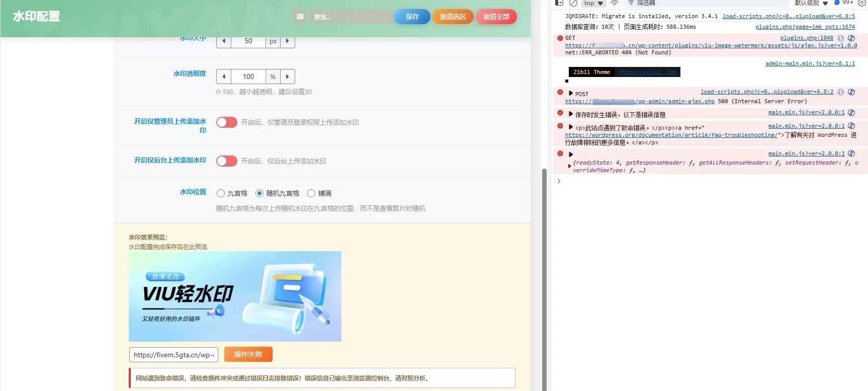Click the page vertical scrollbar thumb
Image resolution: width=868 pixels, height=391 pixels.
point(544,279)
